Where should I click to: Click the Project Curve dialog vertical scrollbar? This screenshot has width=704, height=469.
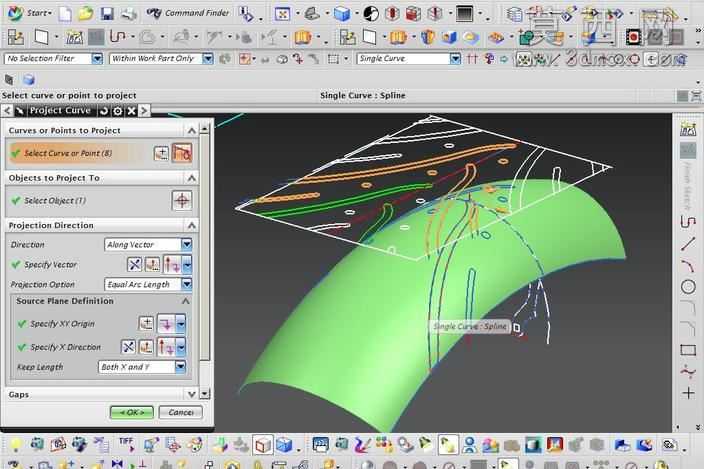[x=205, y=261]
